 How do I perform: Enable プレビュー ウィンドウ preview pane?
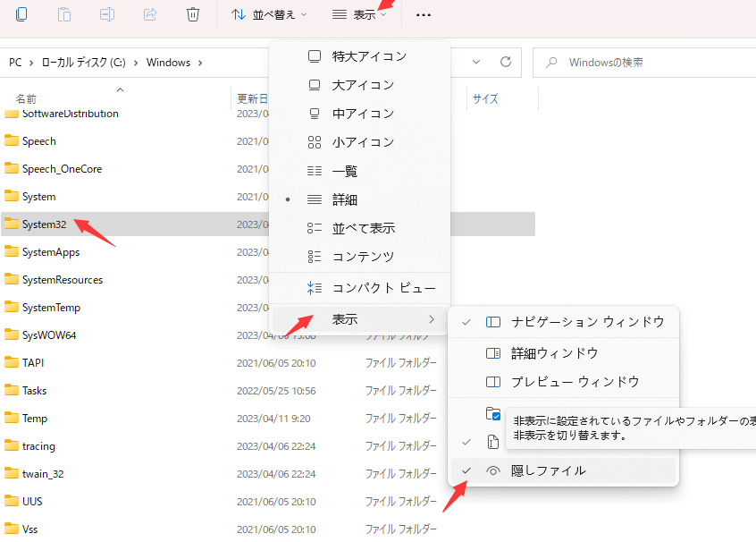[x=575, y=382]
